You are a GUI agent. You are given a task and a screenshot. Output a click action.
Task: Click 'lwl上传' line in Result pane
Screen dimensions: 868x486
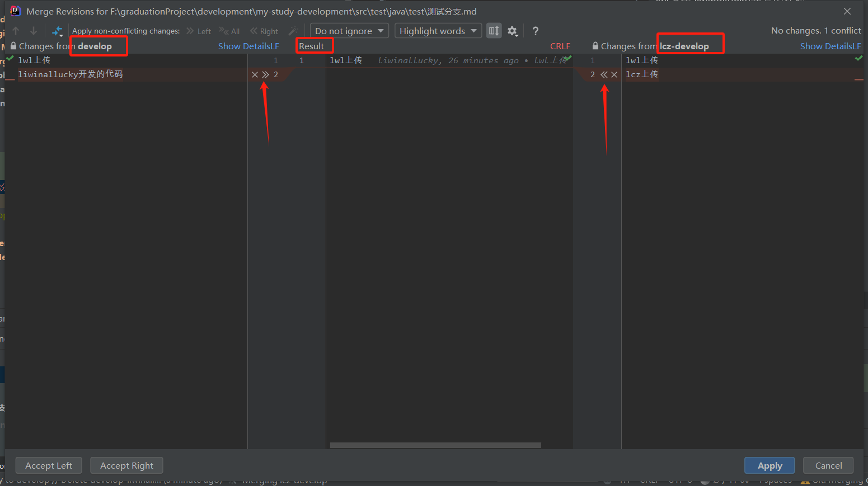(346, 60)
